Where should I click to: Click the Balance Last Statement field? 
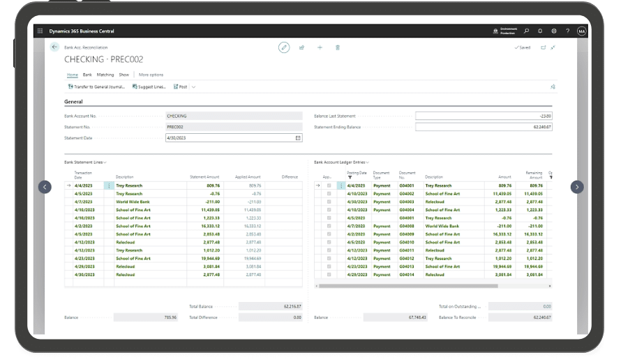tap(484, 116)
